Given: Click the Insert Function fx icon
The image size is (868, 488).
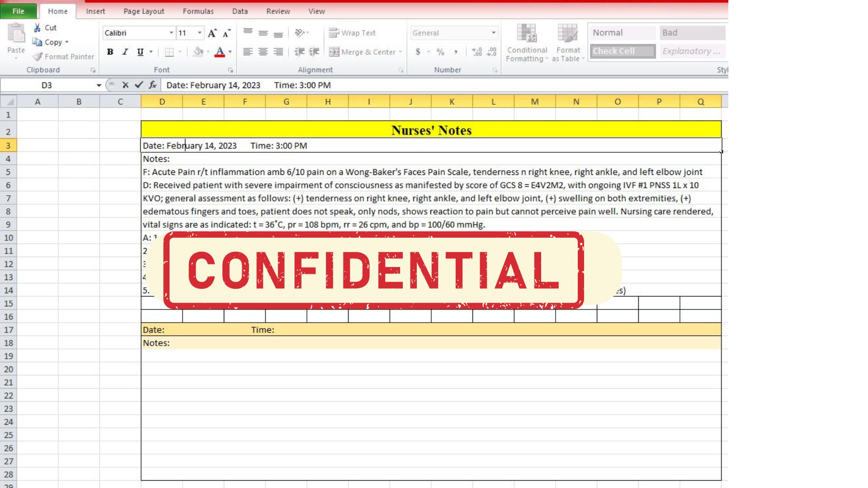Looking at the screenshot, I should [153, 85].
